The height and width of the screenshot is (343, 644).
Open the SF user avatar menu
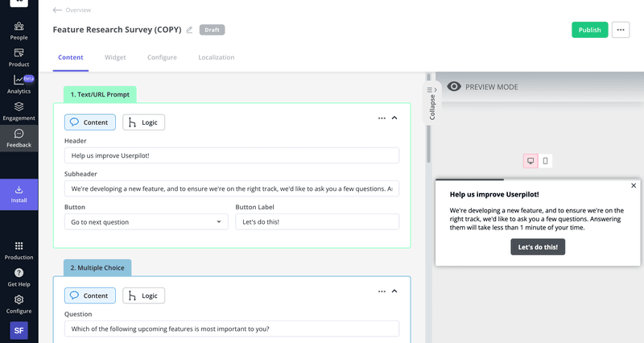click(19, 330)
